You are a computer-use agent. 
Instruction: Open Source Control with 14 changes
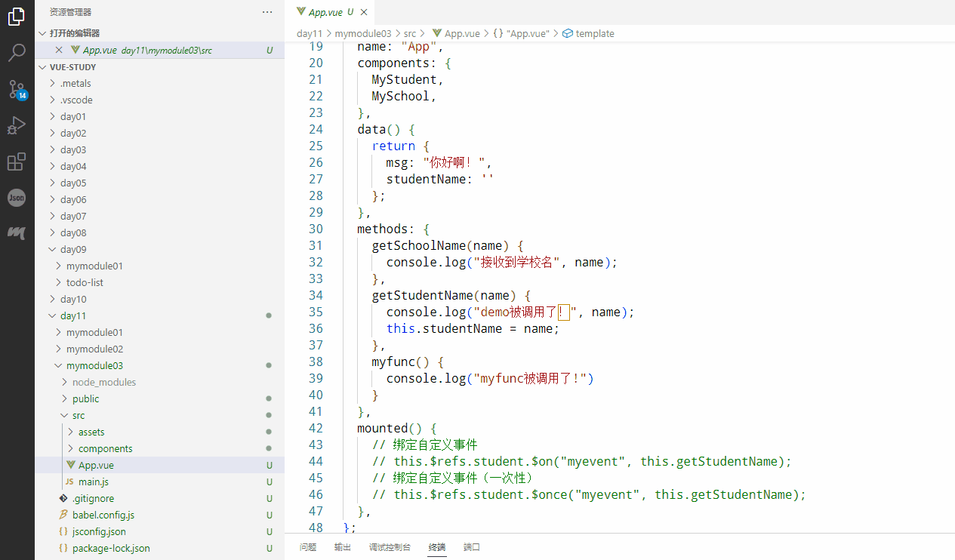click(17, 89)
